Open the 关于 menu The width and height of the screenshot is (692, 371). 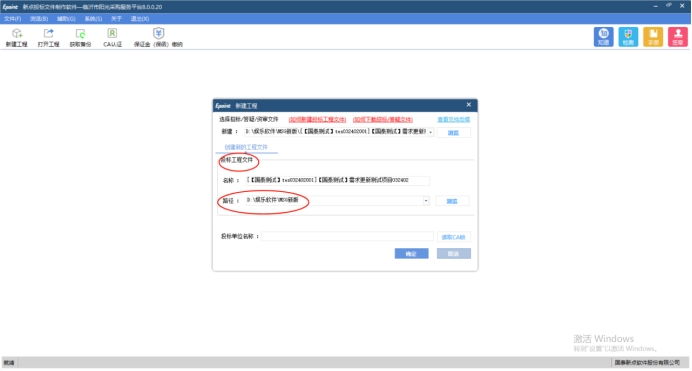[116, 19]
